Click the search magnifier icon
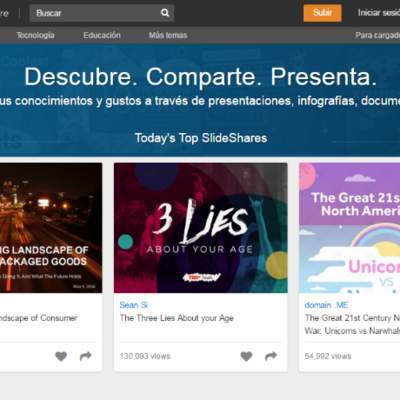 [x=165, y=13]
